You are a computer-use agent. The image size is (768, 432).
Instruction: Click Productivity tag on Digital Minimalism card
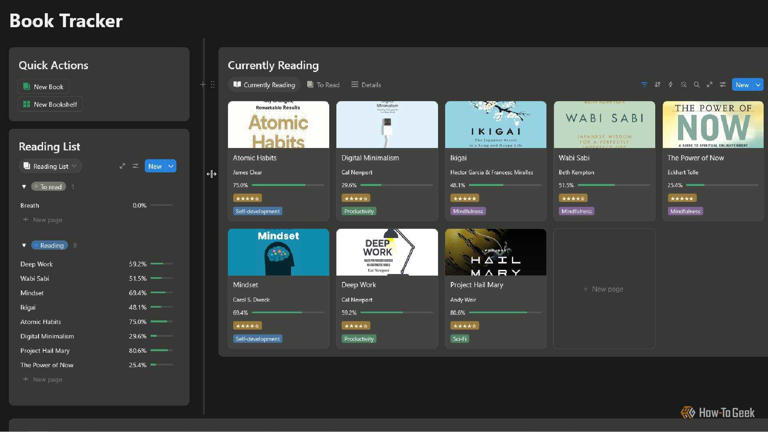(359, 211)
